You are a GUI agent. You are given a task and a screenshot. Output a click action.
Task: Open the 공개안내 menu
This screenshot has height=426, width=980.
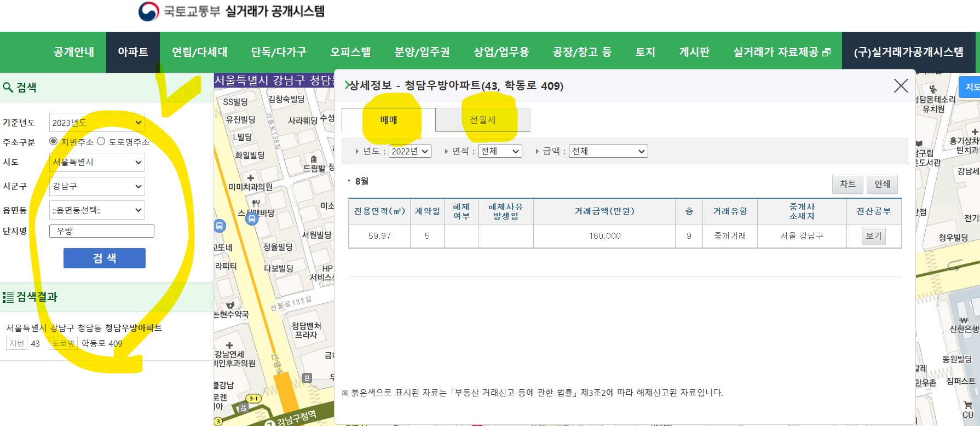(x=74, y=52)
